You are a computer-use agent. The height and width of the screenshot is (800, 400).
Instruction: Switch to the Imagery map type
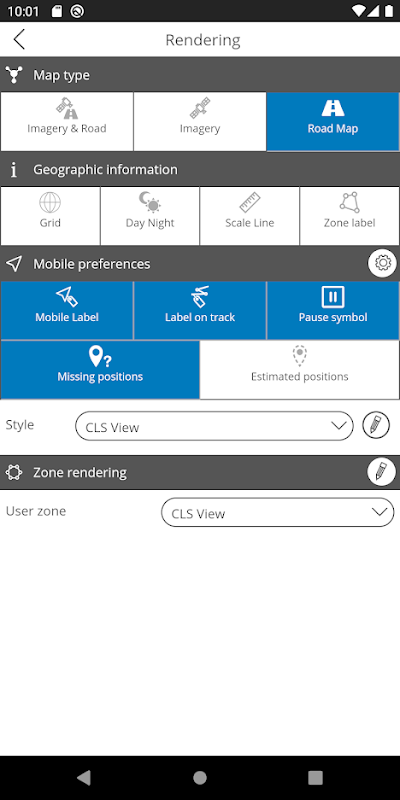[200, 121]
